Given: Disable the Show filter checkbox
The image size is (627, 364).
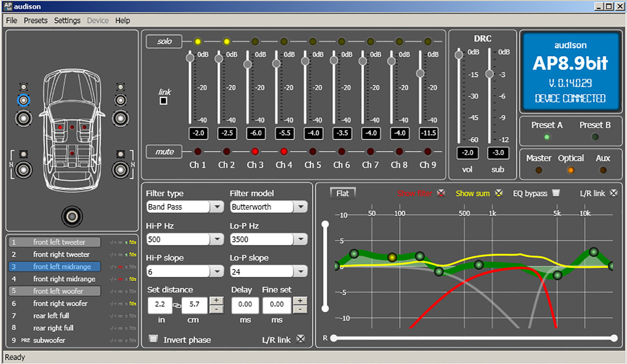Looking at the screenshot, I should [441, 193].
